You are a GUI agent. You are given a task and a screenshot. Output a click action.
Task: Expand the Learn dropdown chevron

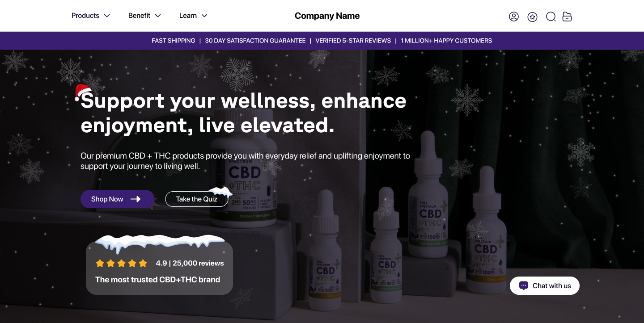(x=204, y=16)
